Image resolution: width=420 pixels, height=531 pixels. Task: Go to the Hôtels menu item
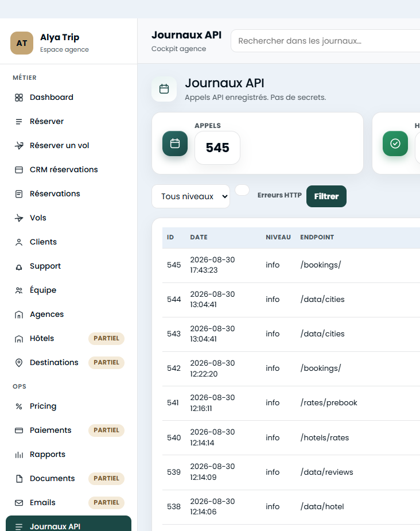pos(68,339)
